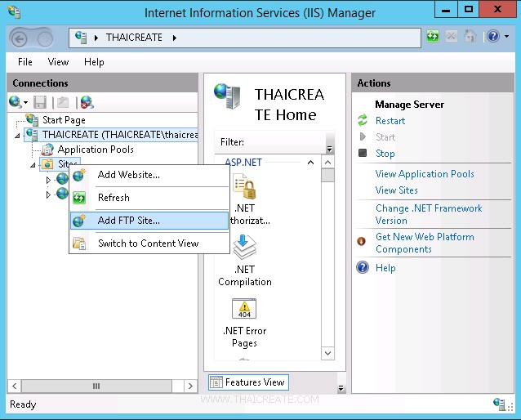Go back with the navigation arrow
The height and width of the screenshot is (420, 521).
(x=19, y=39)
